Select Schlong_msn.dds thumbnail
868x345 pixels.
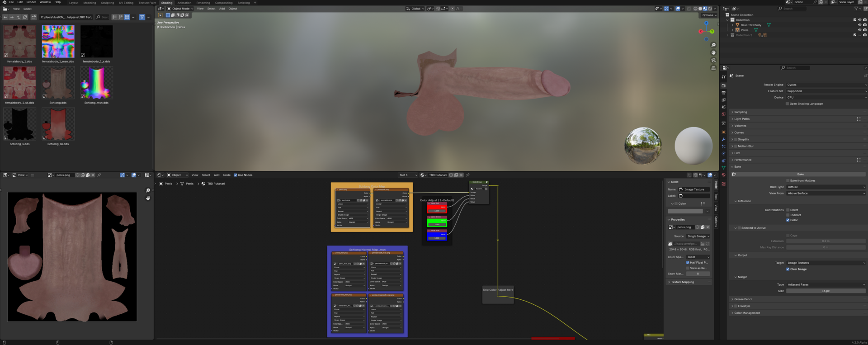point(96,83)
